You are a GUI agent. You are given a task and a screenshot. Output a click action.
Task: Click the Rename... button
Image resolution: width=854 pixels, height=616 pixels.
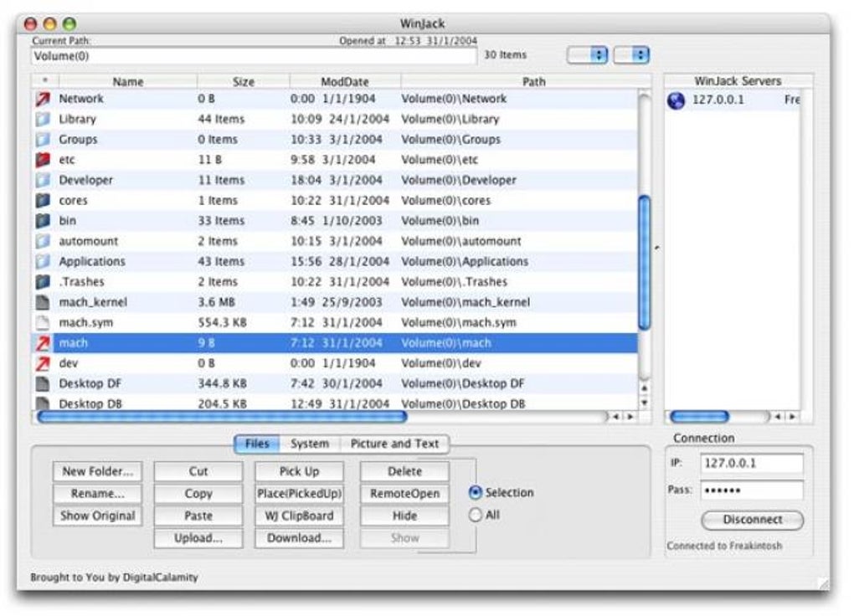click(97, 494)
